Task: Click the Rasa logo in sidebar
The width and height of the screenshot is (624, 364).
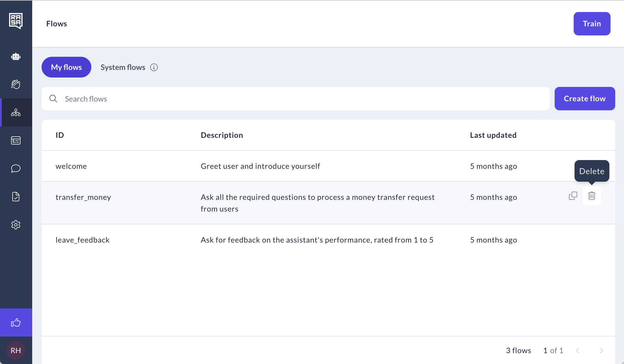Action: [16, 21]
